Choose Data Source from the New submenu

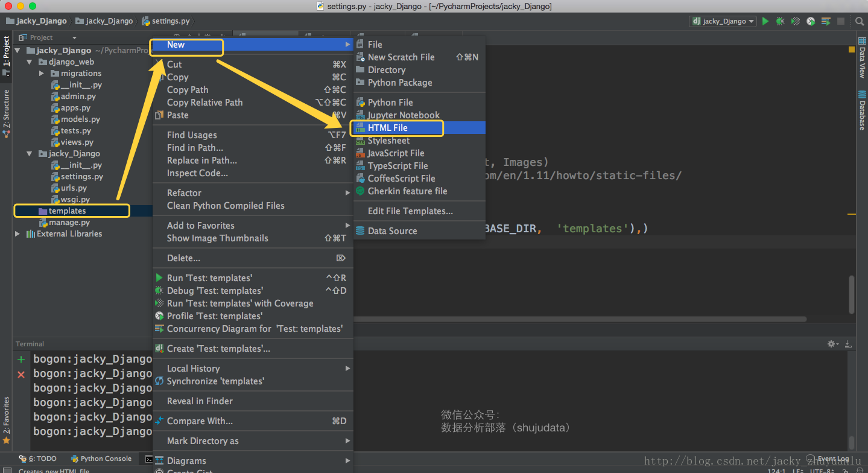[x=420, y=231]
